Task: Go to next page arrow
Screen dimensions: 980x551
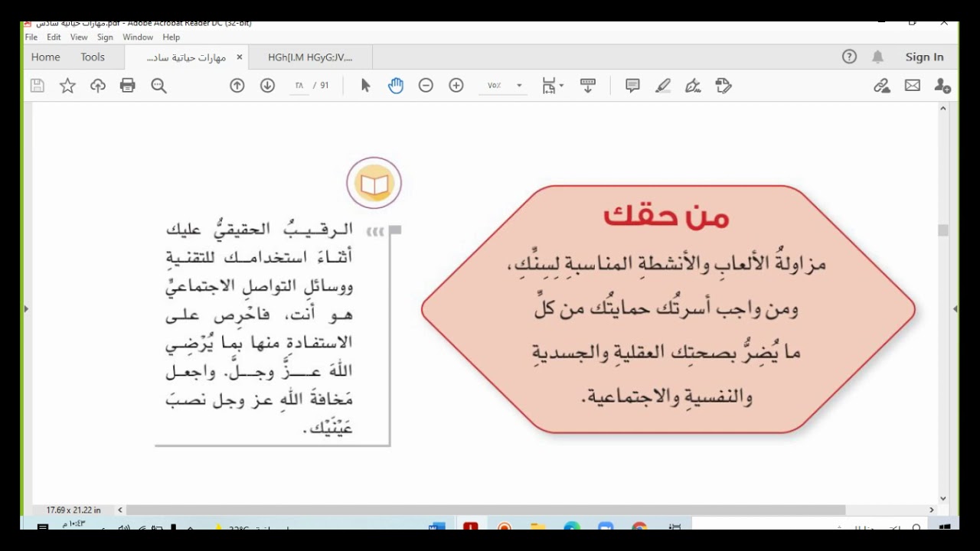Action: tap(267, 86)
